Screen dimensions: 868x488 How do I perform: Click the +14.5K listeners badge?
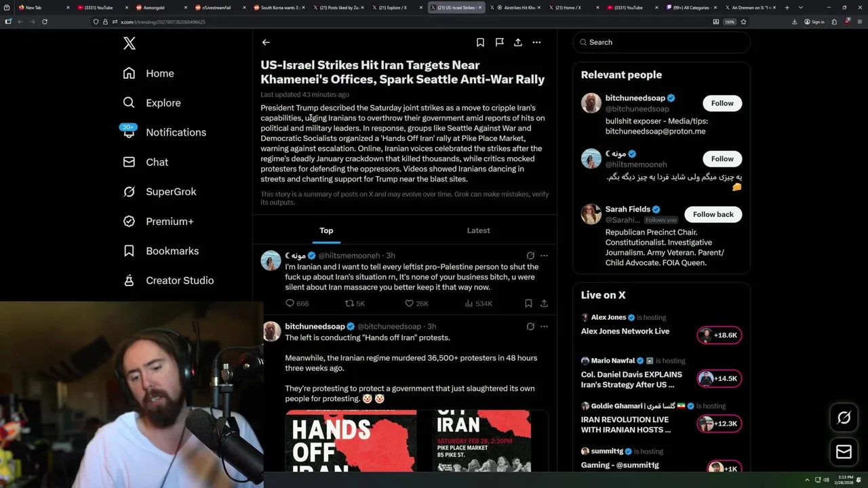point(719,378)
